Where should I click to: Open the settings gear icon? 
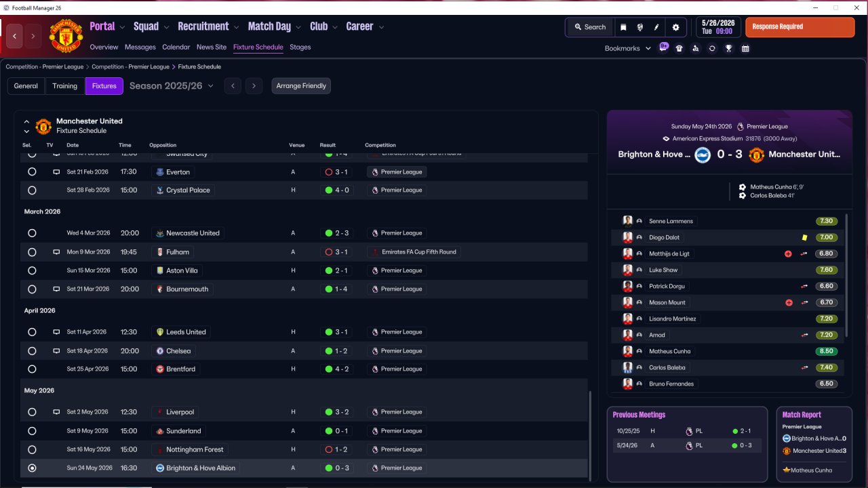pos(675,27)
